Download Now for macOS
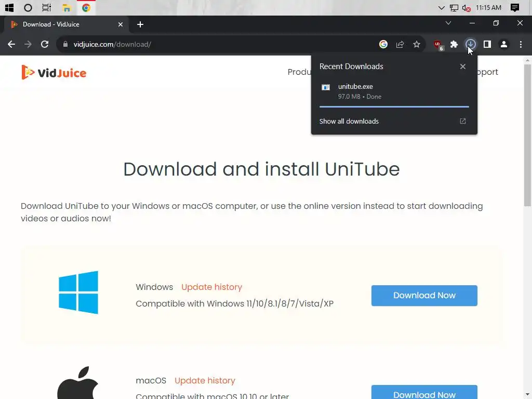The width and height of the screenshot is (532, 399). tap(424, 393)
